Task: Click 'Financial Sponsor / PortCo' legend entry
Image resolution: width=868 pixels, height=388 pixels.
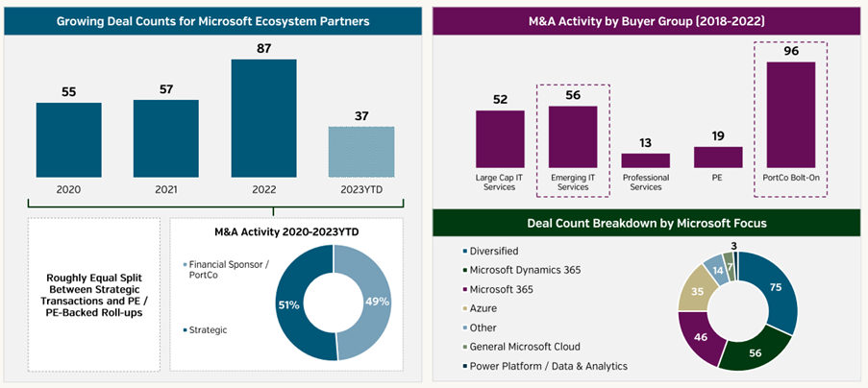Action: [226, 270]
